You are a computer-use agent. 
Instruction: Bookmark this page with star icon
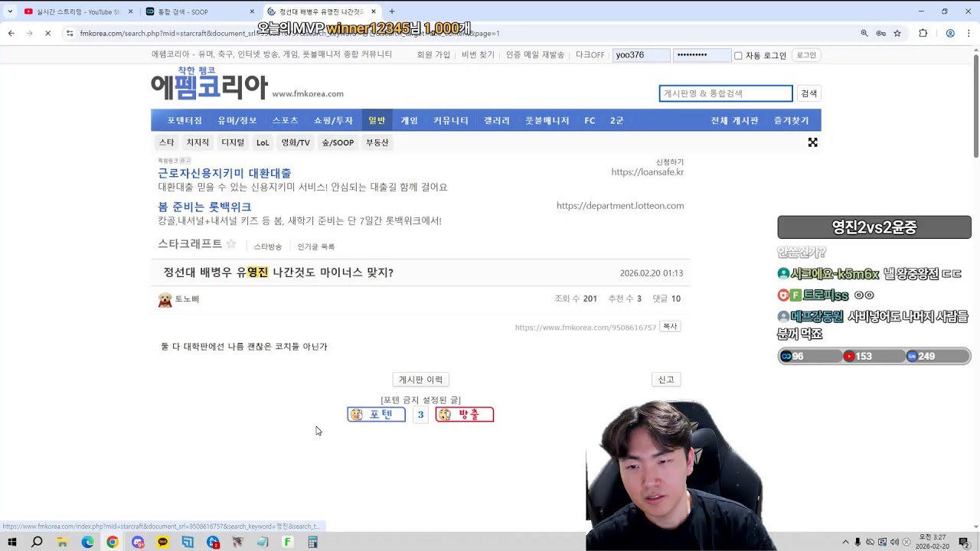897,34
